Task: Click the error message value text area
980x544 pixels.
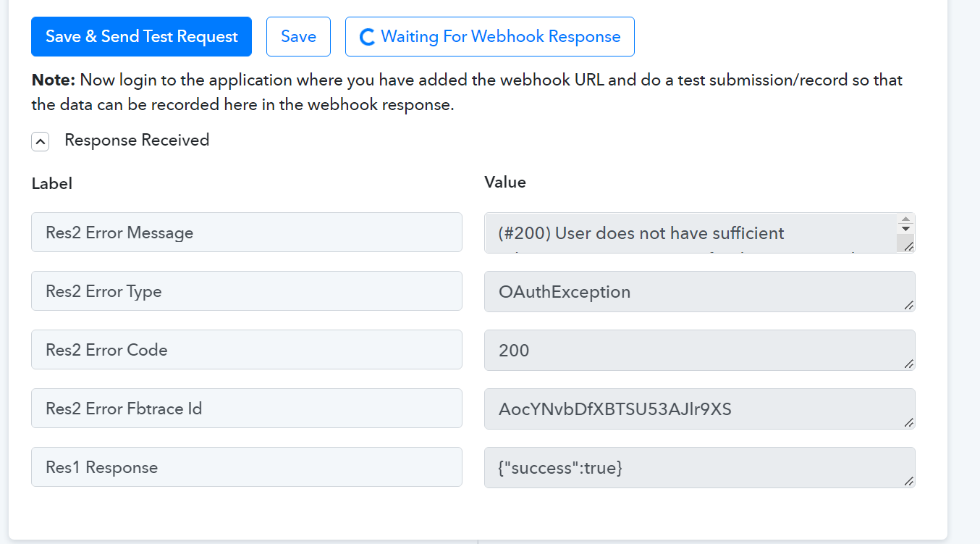Action: [690, 233]
